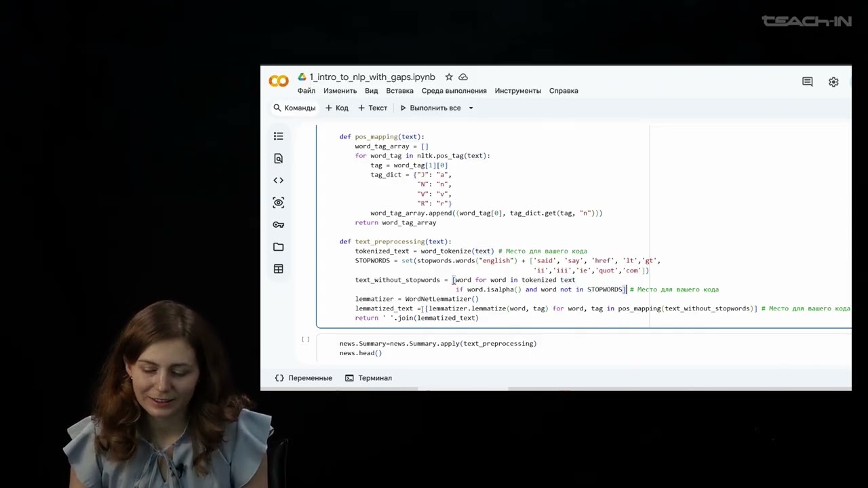The width and height of the screenshot is (868, 488).
Task: Open the Изменить menu
Action: pos(340,91)
